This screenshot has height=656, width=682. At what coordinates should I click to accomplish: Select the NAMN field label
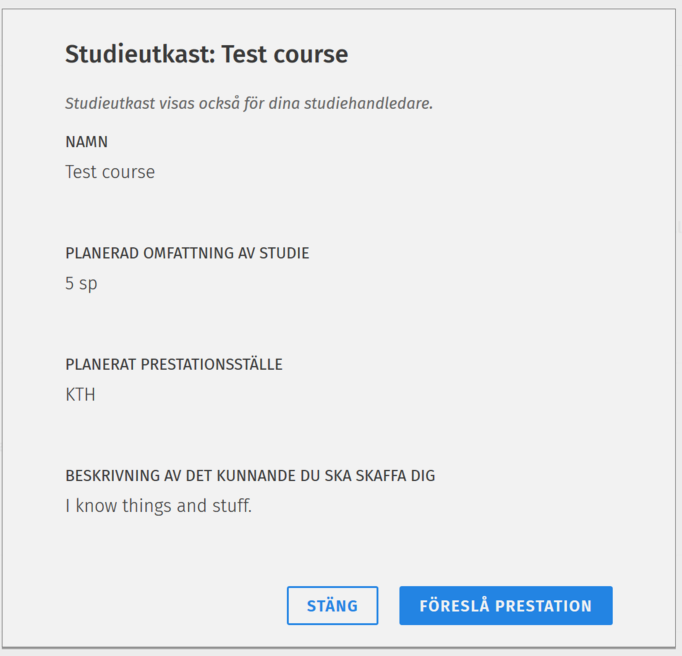click(x=87, y=142)
